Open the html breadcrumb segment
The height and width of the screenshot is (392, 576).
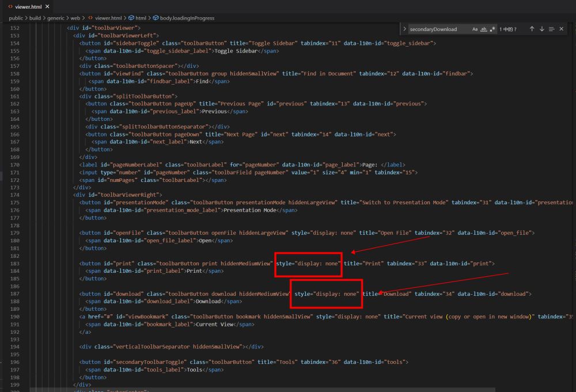tap(141, 18)
